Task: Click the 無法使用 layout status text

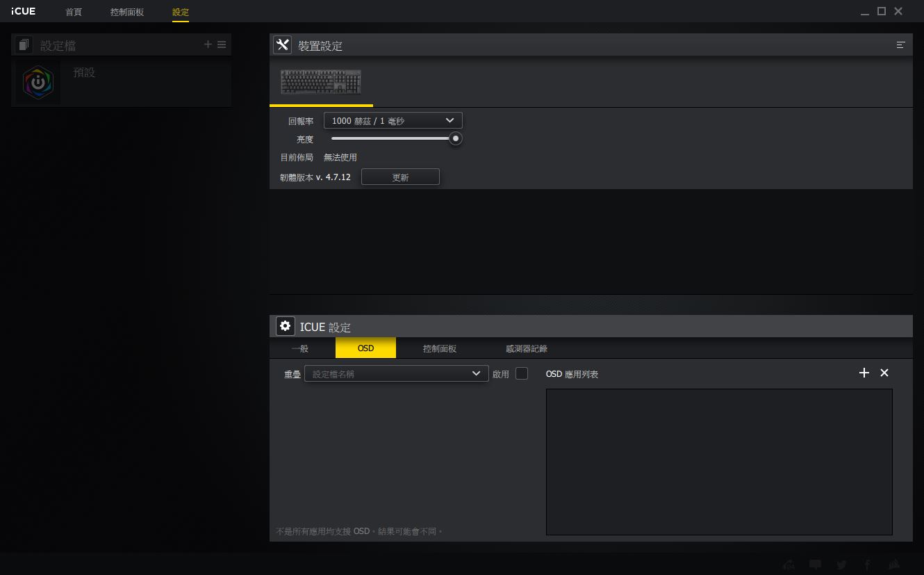Action: pyautogui.click(x=340, y=158)
